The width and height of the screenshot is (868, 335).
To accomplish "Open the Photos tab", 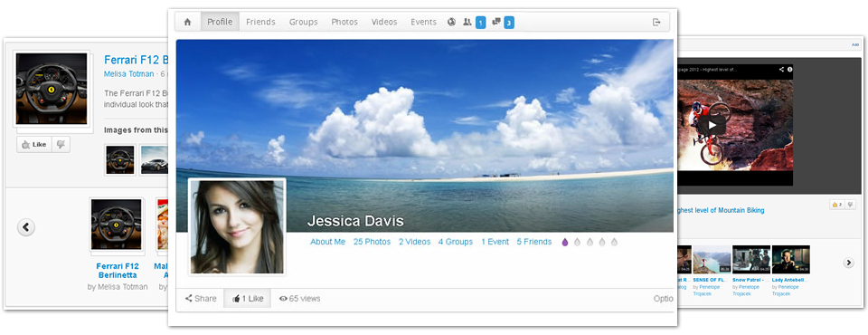I will pos(344,23).
